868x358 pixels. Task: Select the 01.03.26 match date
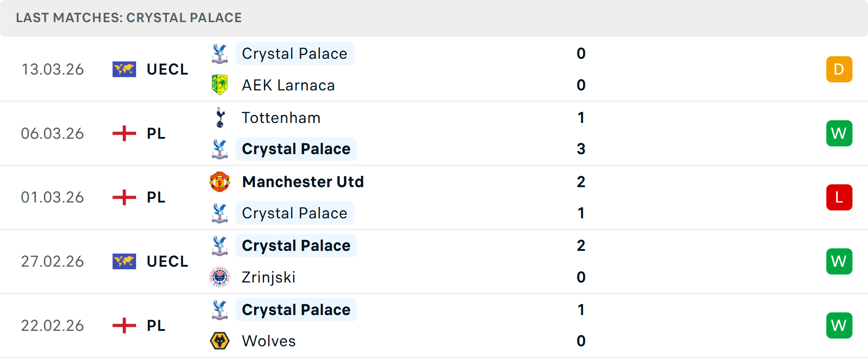tap(52, 197)
